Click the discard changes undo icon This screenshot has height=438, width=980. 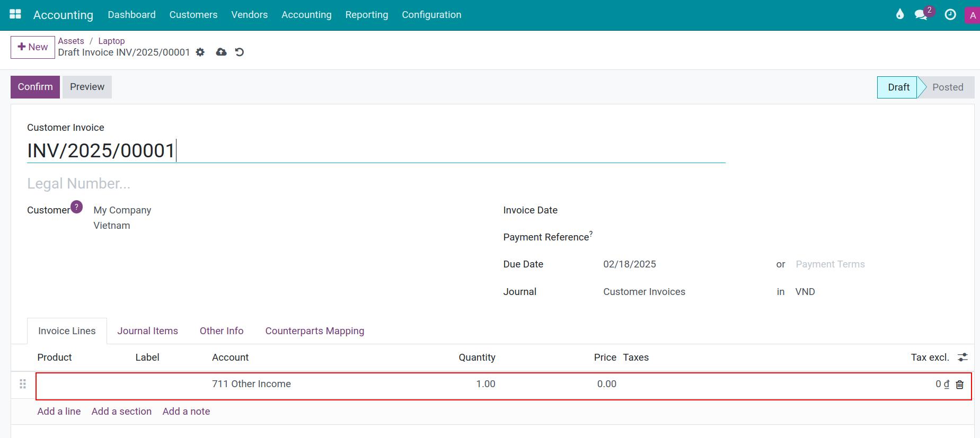tap(240, 52)
